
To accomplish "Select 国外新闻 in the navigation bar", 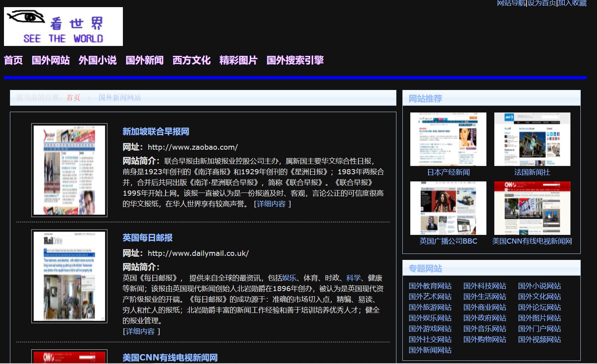I will coord(145,60).
